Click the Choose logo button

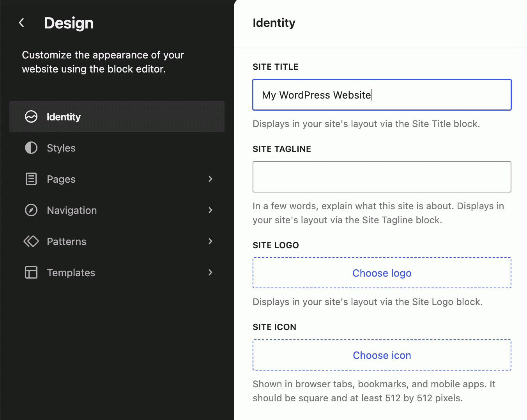[382, 273]
